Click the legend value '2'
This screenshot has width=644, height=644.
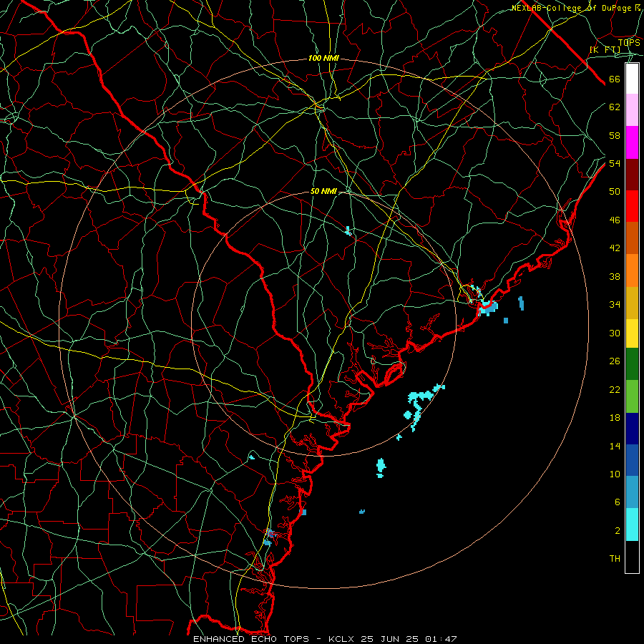point(618,531)
